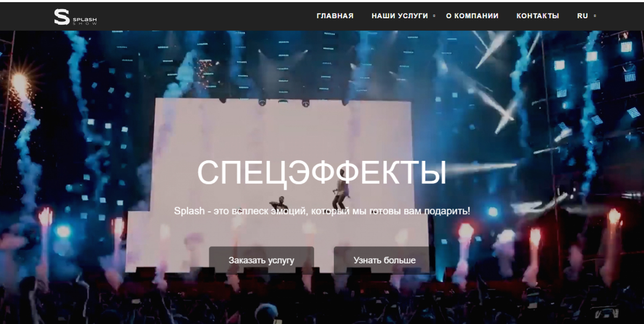Click the Splash Show "S" logo
Image resolution: width=644 pixels, height=324 pixels.
pyautogui.click(x=62, y=17)
